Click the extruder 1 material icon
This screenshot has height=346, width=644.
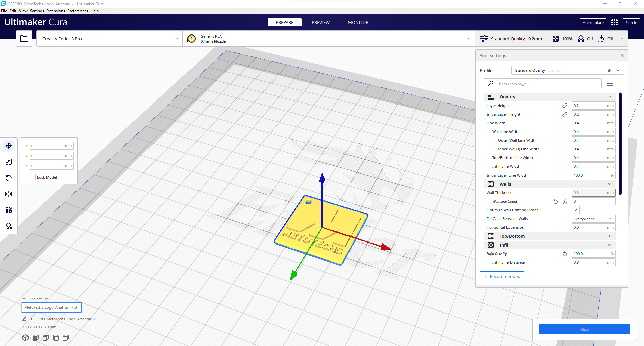point(192,39)
